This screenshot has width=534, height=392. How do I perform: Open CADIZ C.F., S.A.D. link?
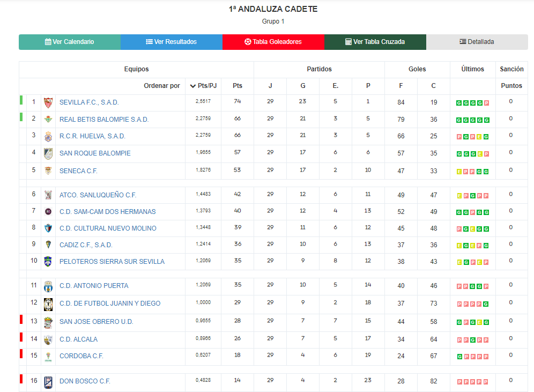point(86,245)
